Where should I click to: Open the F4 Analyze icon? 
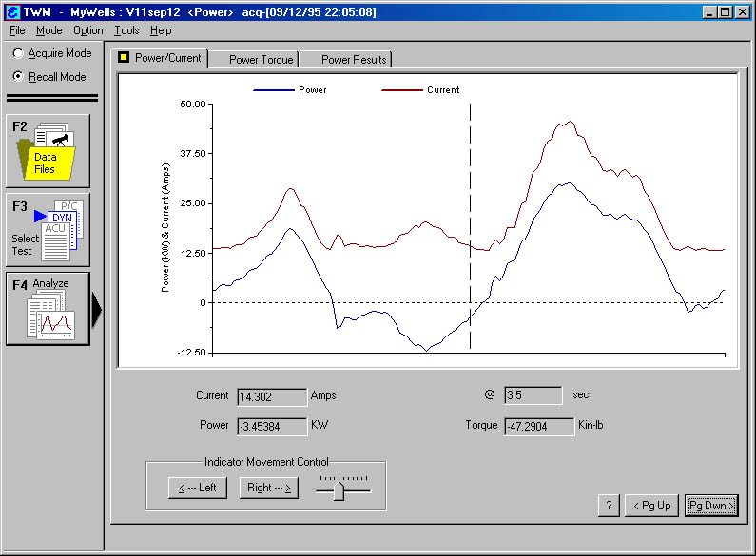coord(48,309)
